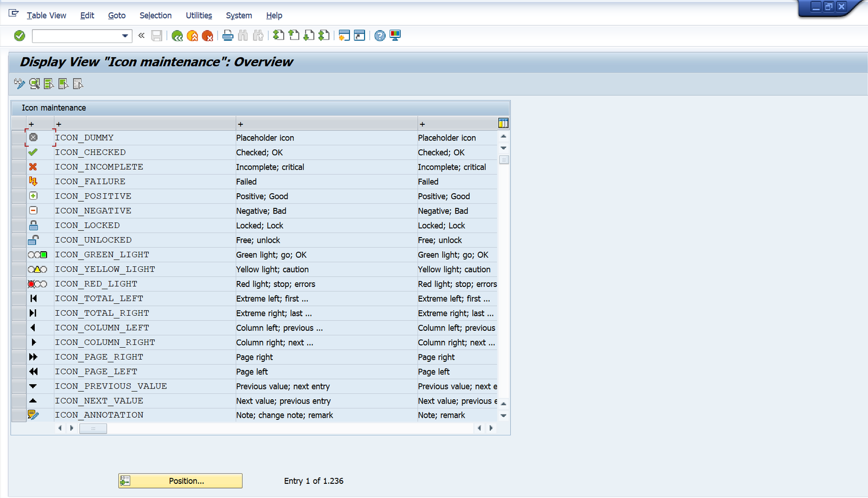868x498 pixels.
Task: Click the Find Next binoculars-plus icon
Action: (x=258, y=36)
